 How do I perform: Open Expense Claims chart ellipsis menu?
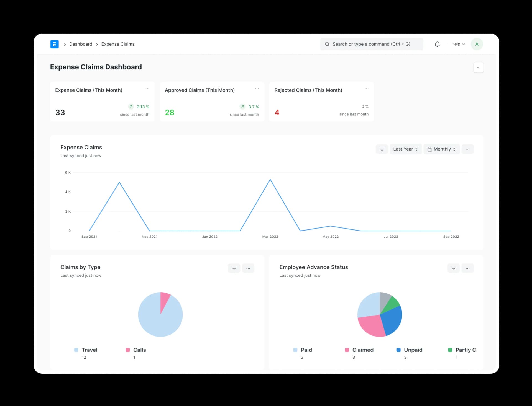(x=467, y=149)
